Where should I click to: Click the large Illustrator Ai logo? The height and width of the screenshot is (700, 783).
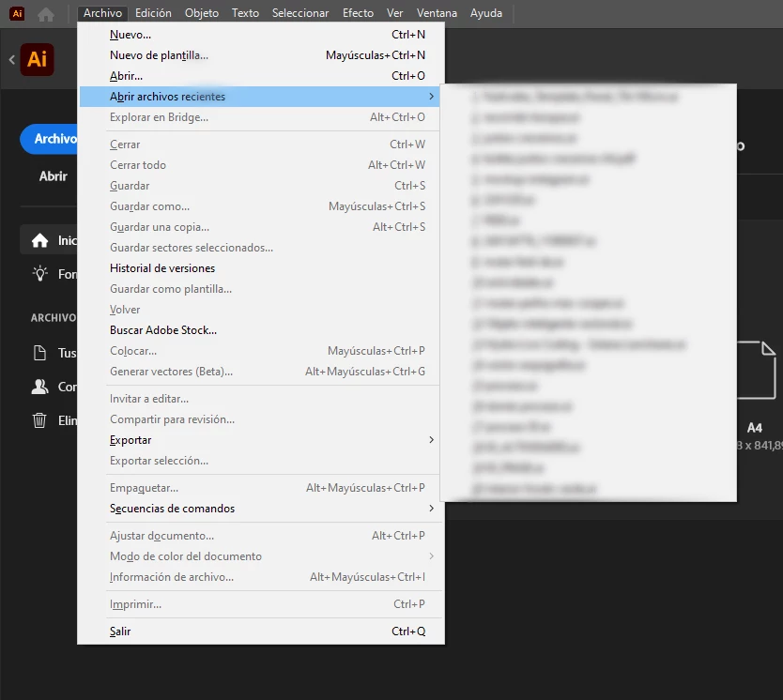[37, 59]
